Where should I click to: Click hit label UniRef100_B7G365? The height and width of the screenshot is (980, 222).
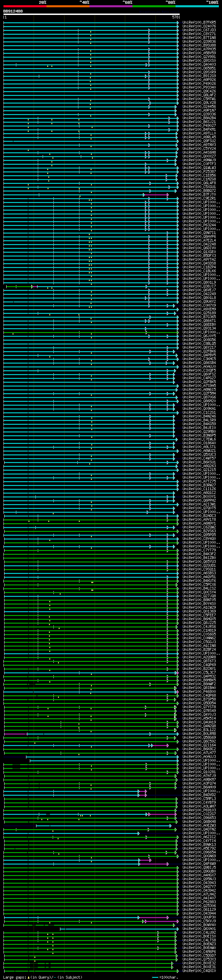pyautogui.click(x=199, y=317)
